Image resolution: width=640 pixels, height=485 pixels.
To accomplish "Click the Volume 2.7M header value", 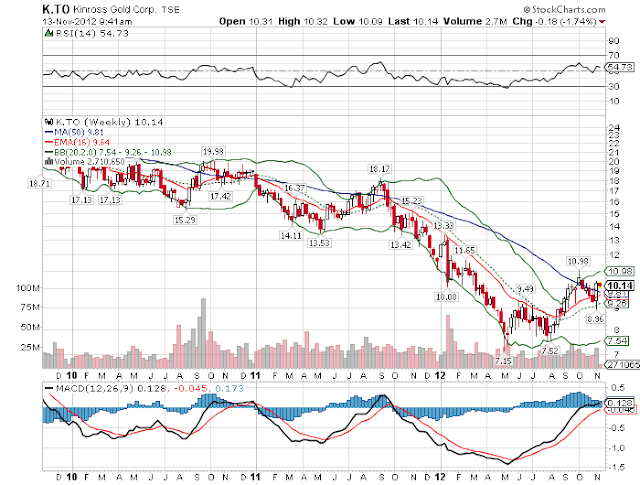I will coord(475,21).
